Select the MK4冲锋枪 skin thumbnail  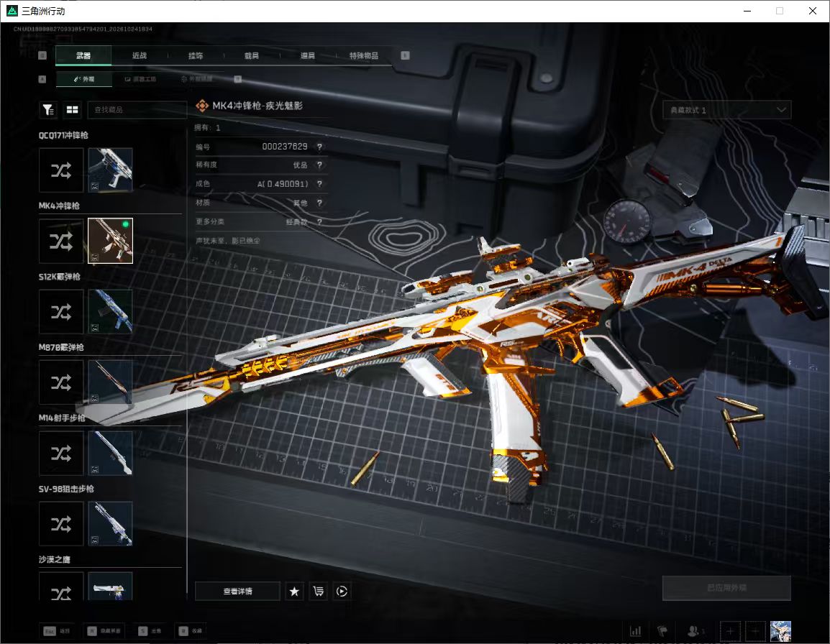tap(110, 241)
